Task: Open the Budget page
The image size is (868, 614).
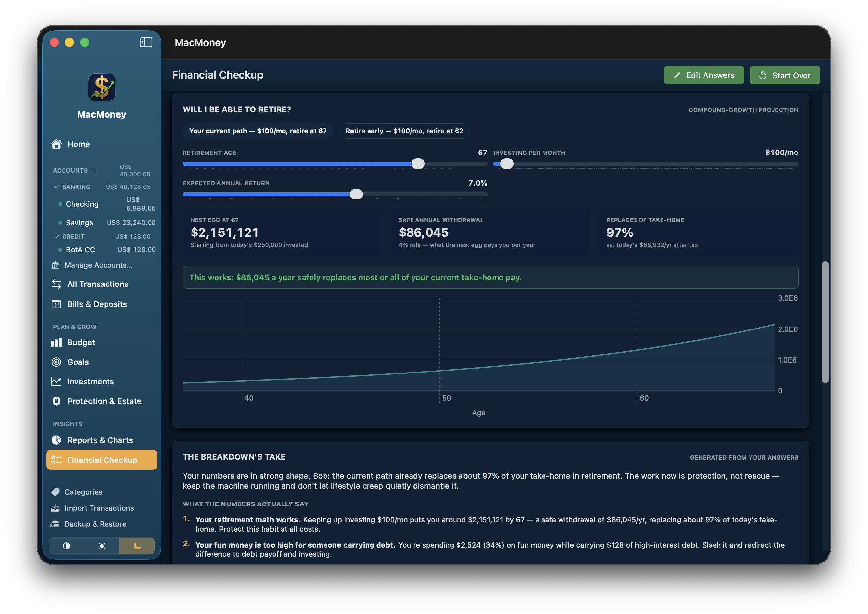Action: [x=102, y=342]
